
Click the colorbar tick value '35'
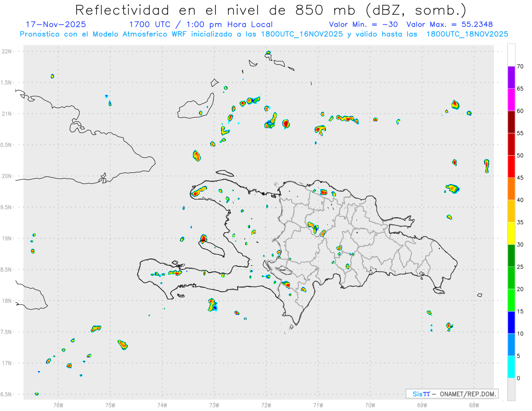tap(520, 222)
